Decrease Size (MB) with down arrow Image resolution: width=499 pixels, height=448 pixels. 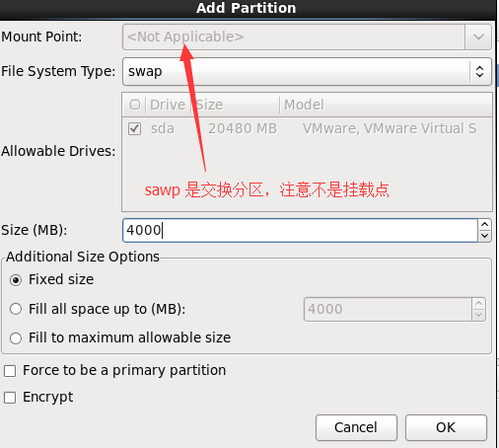click(x=485, y=236)
